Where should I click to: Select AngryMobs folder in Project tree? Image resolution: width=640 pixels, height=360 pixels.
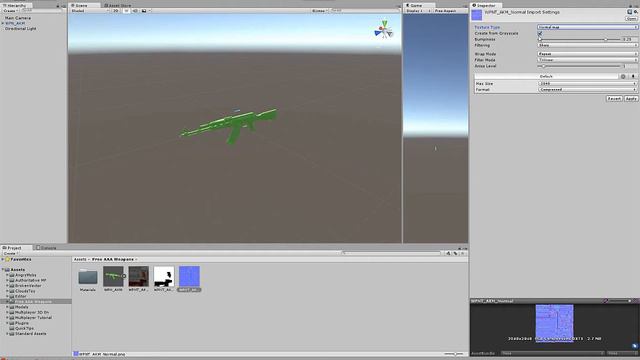25,275
